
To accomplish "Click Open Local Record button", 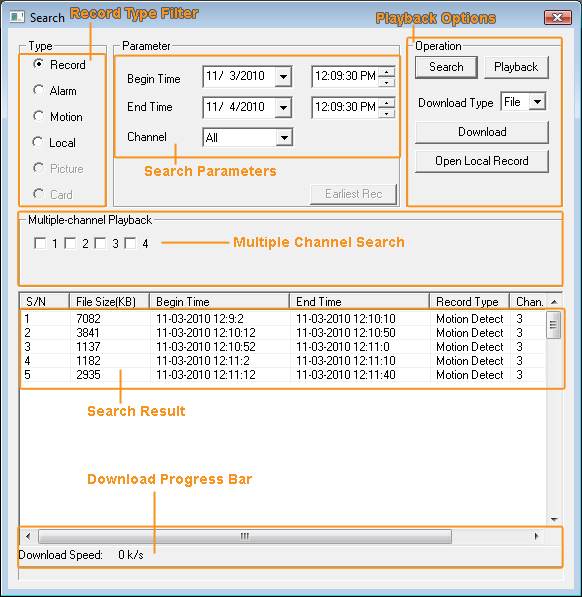I will point(482,161).
